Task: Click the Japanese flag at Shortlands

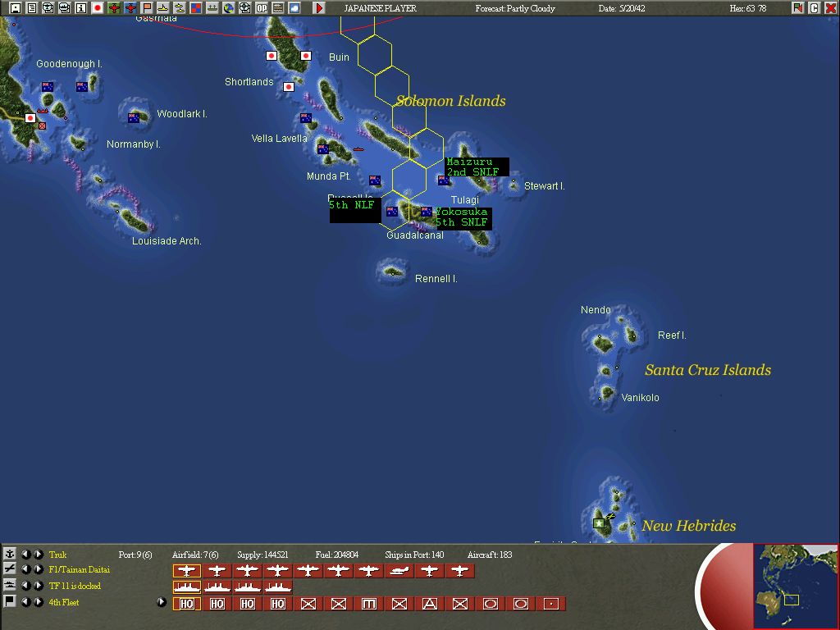Action: point(289,87)
